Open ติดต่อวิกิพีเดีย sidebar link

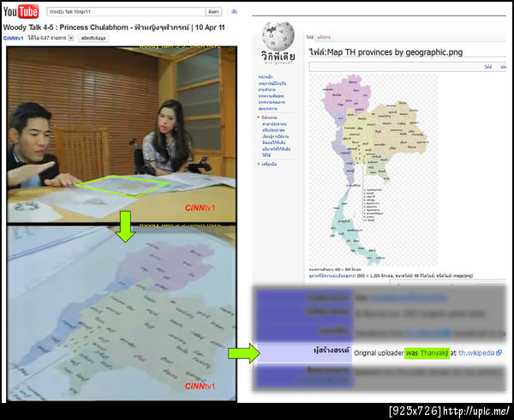(x=274, y=142)
